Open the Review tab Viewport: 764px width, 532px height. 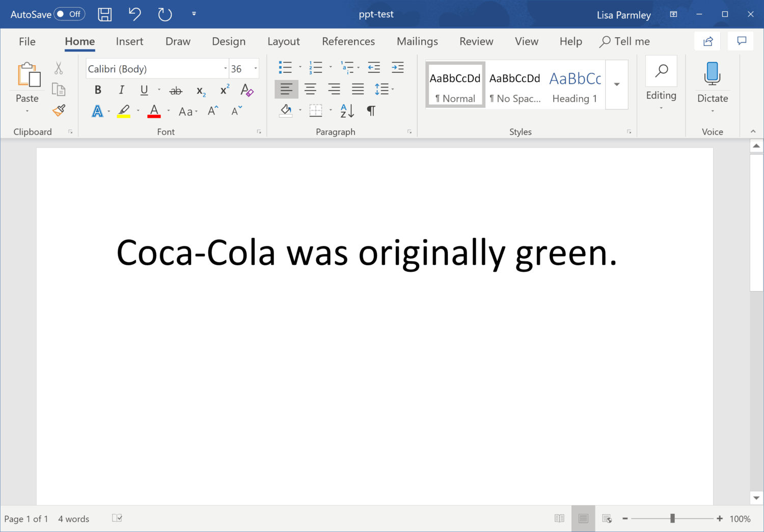476,42
